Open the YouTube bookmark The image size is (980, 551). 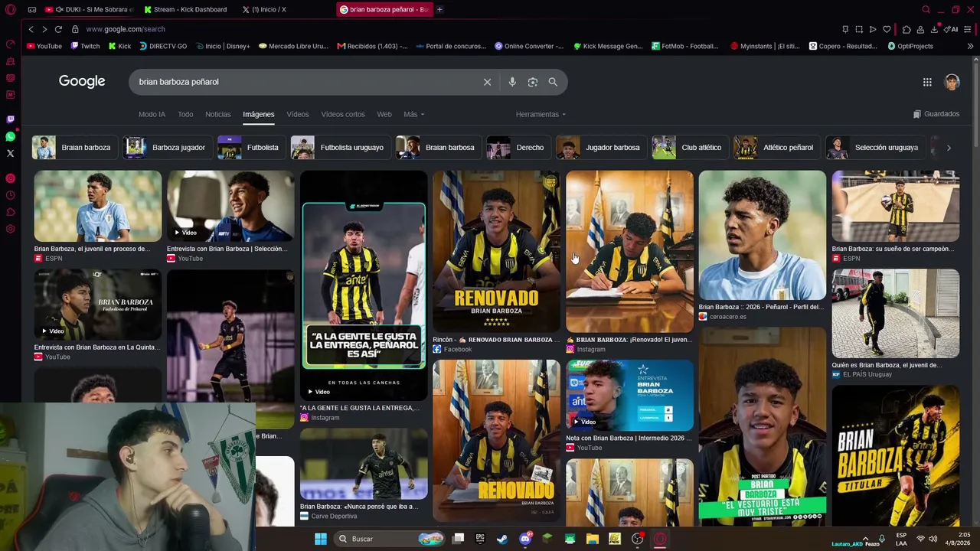coord(44,46)
